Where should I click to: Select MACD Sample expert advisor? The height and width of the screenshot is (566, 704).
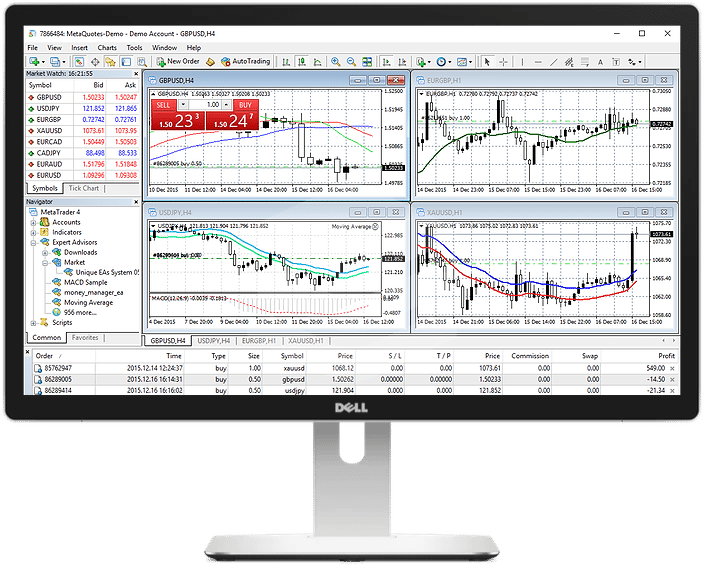[x=85, y=282]
